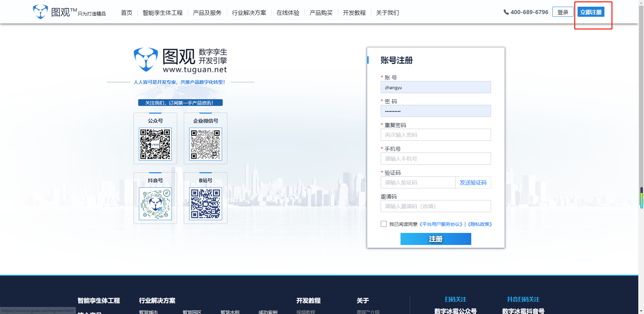Tick the 我已阅读同意 agreement checkbox
The image size is (644, 314).
(x=384, y=224)
